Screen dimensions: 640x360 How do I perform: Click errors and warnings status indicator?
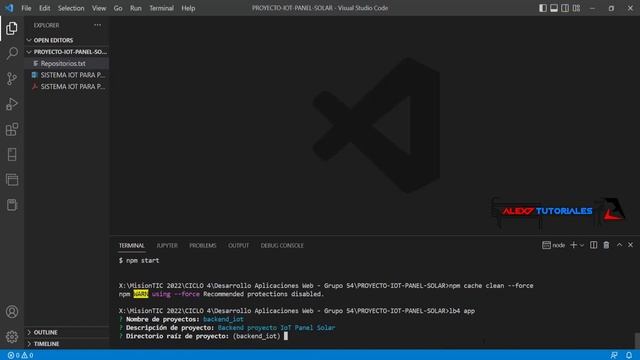coord(20,356)
